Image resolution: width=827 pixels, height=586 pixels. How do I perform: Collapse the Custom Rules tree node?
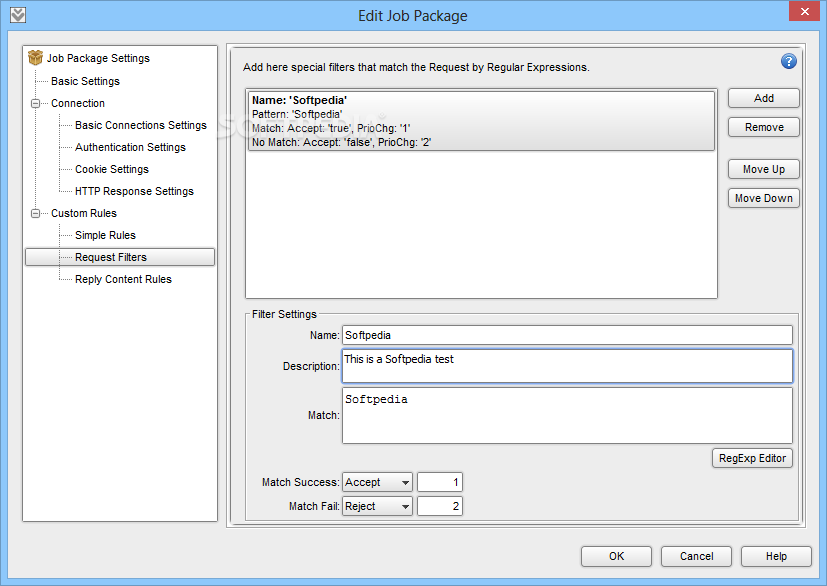(x=35, y=213)
